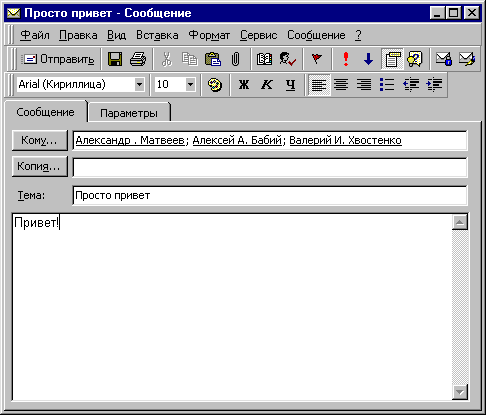Attach a file with paperclip icon
This screenshot has height=415, width=486.
pyautogui.click(x=235, y=59)
